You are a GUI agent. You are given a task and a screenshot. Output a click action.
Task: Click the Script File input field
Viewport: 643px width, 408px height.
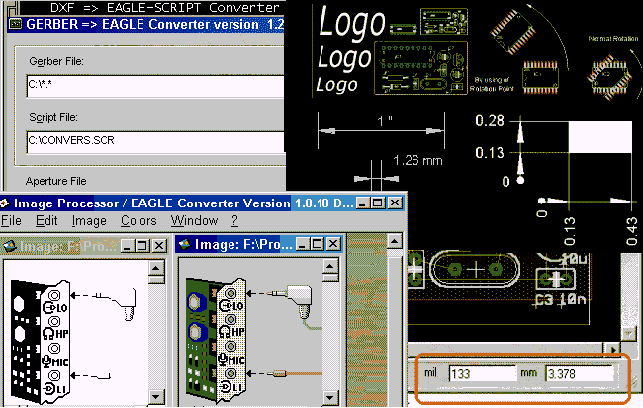pyautogui.click(x=155, y=142)
